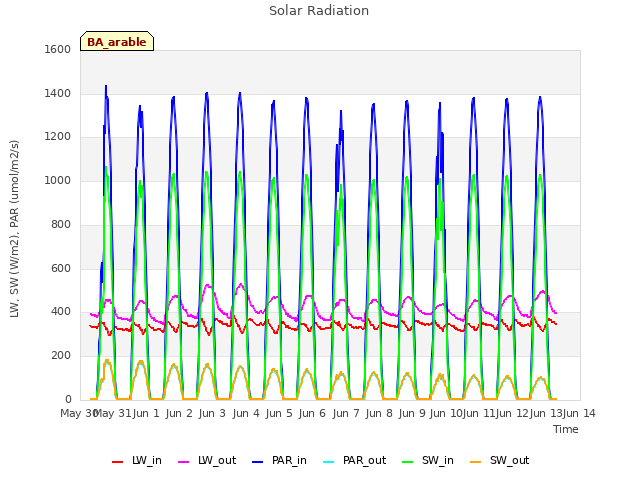Click the Jun 3 x-axis date label
Viewport: 640px width, 480px height.
pyautogui.click(x=212, y=413)
